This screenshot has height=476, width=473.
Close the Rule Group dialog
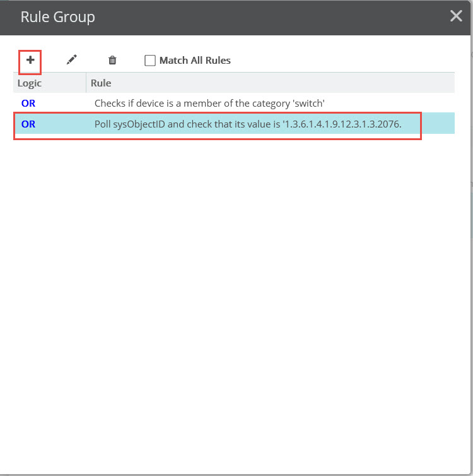tap(456, 16)
